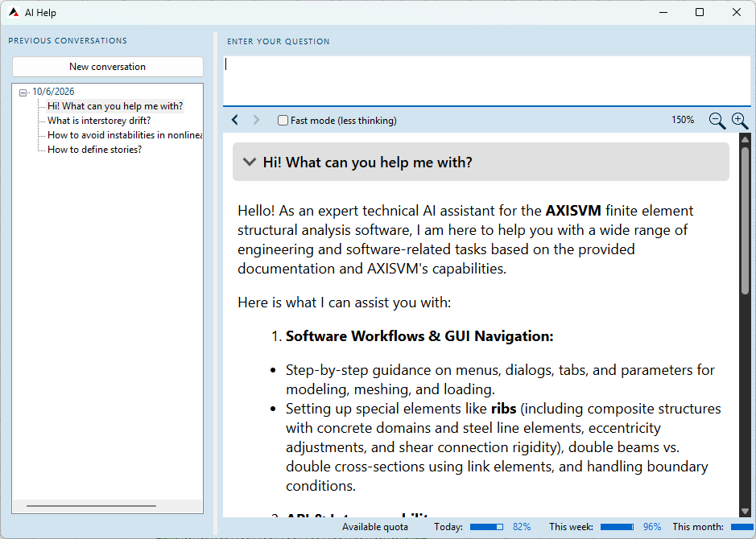Viewport: 756px width, 539px height.
Task: Select the 10/6/2026 date entry
Action: click(53, 92)
